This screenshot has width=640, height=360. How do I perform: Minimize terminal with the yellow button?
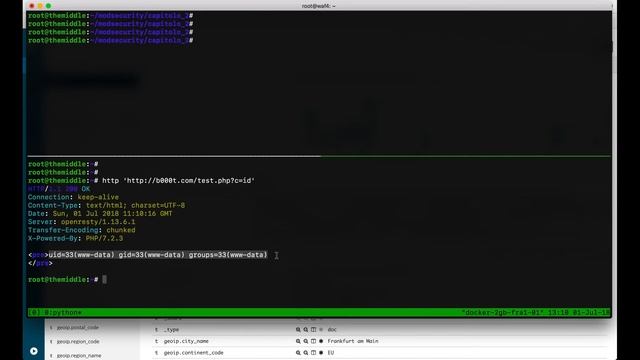pyautogui.click(x=40, y=6)
